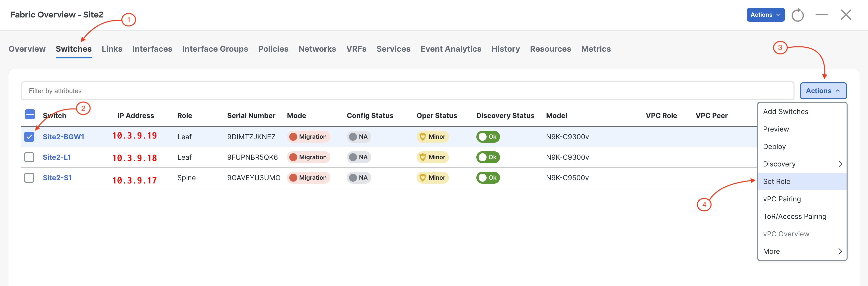Open the History tab
This screenshot has width=868, height=286.
coord(506,49)
